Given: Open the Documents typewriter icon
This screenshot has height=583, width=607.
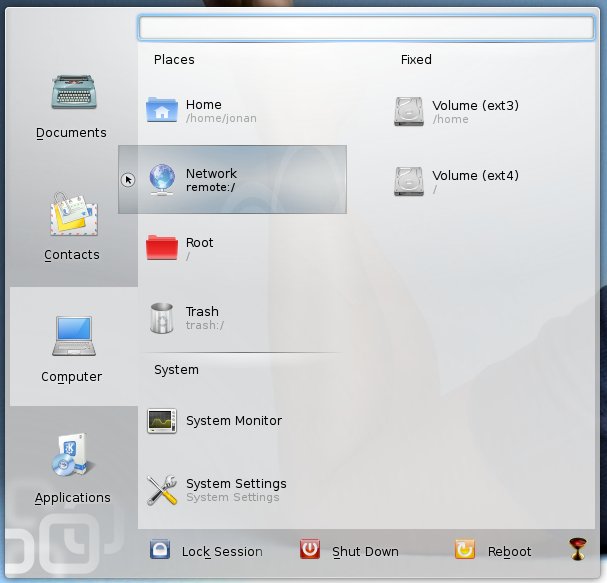Looking at the screenshot, I should point(74,92).
